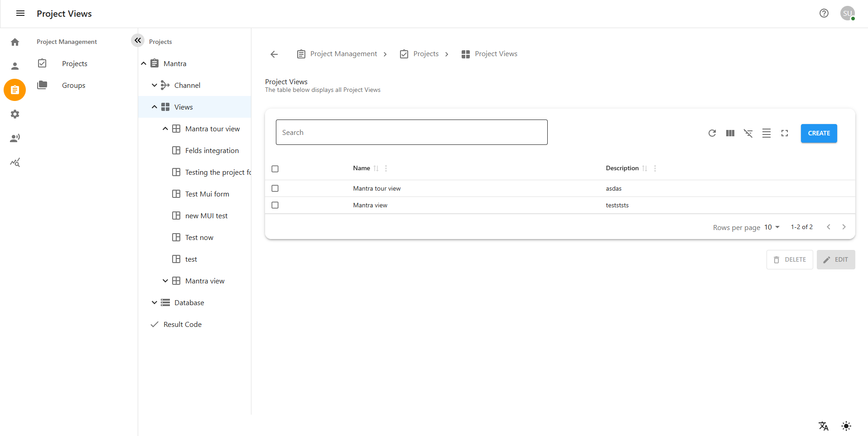Expand the Database tree node

tap(154, 302)
